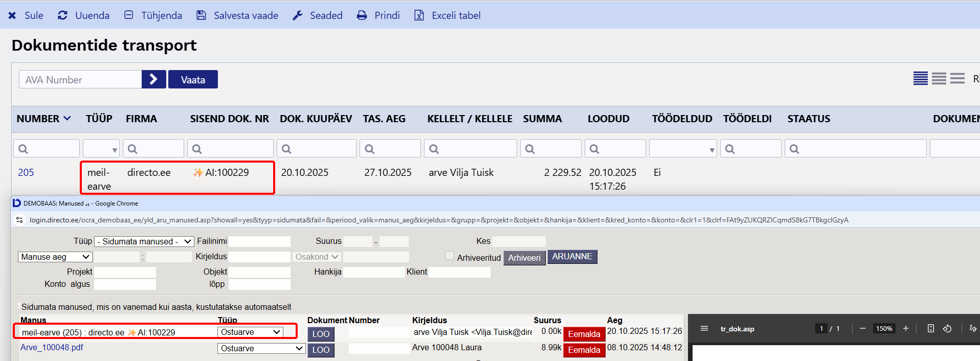This screenshot has width=980, height=361.
Task: Toggle the Arhiveeritud checkbox
Action: [x=450, y=256]
